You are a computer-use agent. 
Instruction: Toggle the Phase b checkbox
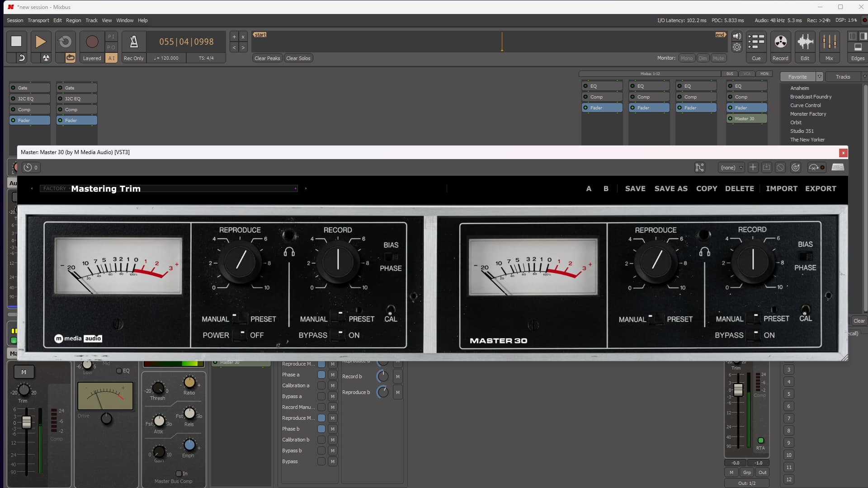tap(321, 429)
